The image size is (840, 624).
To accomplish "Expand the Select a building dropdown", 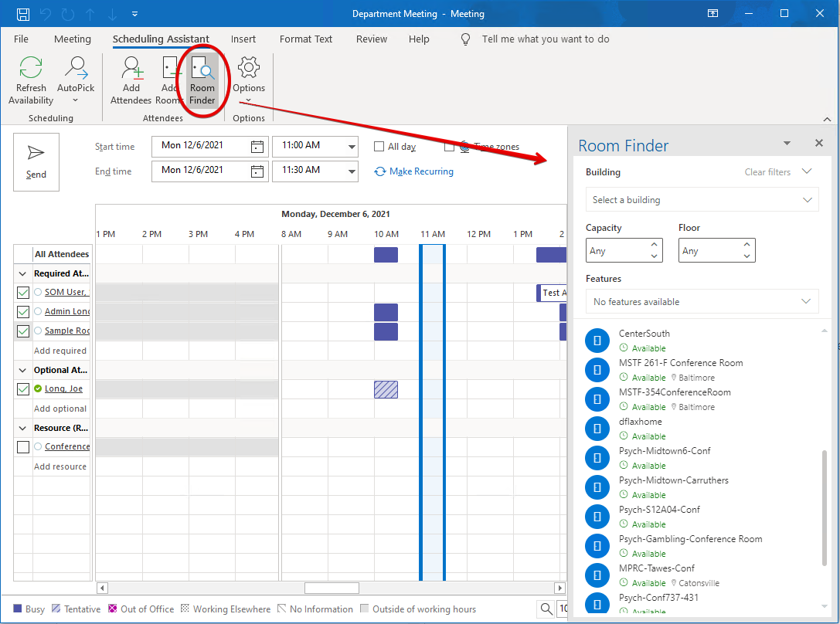I will pos(702,200).
